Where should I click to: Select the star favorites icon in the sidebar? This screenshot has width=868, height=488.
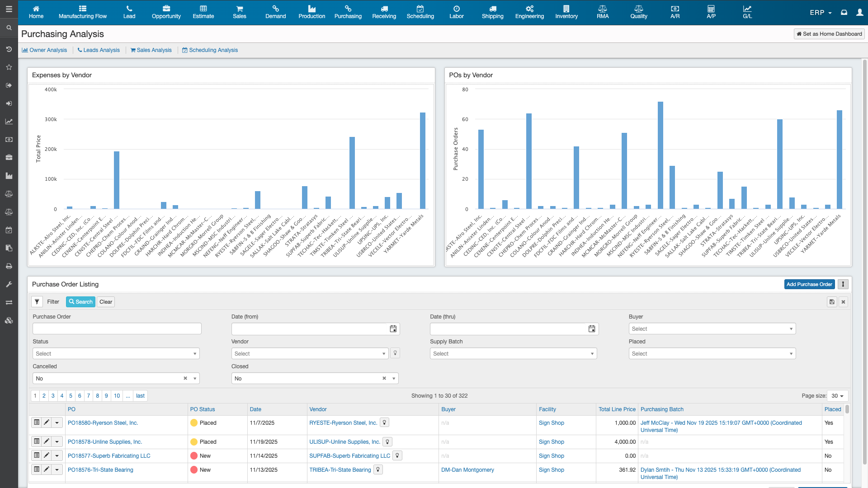(9, 67)
